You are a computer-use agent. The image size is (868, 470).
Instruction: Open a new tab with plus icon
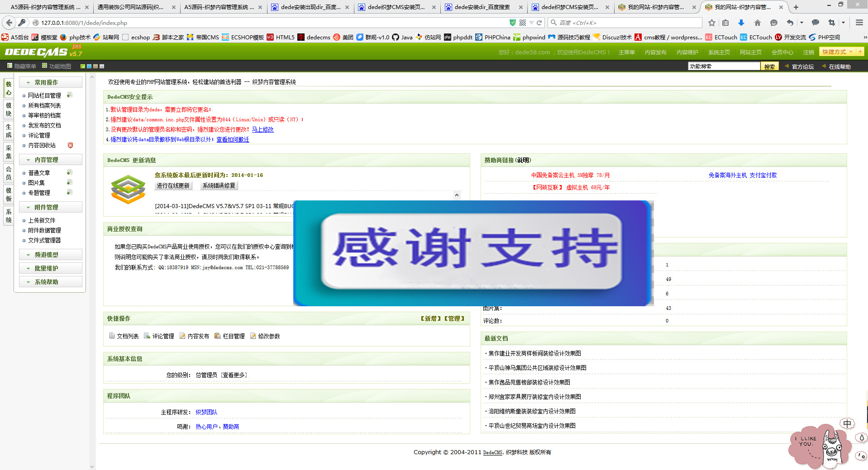[x=796, y=7]
